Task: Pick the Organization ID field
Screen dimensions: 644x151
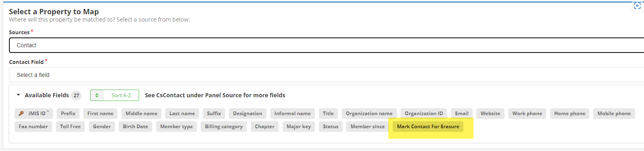Action: (424, 114)
